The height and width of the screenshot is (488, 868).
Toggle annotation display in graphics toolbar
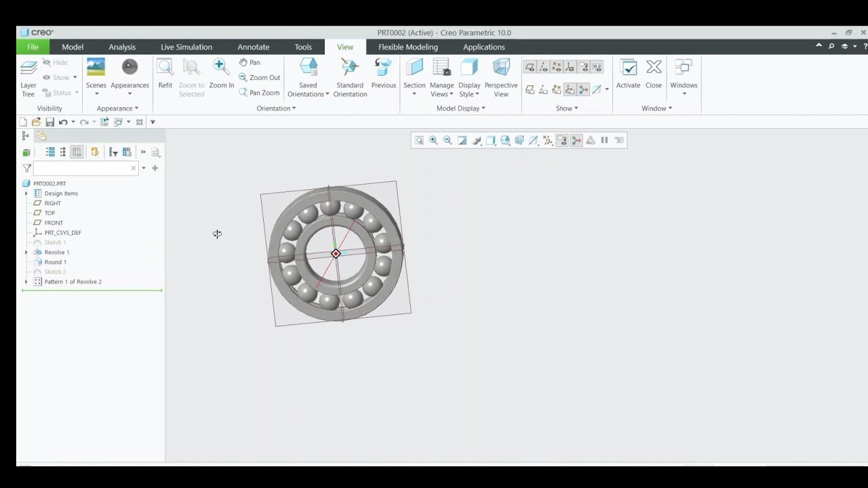point(562,140)
